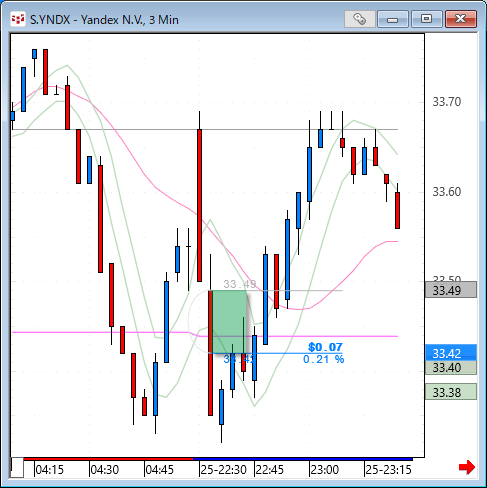Click the 04:30 time axis label

coord(105,470)
